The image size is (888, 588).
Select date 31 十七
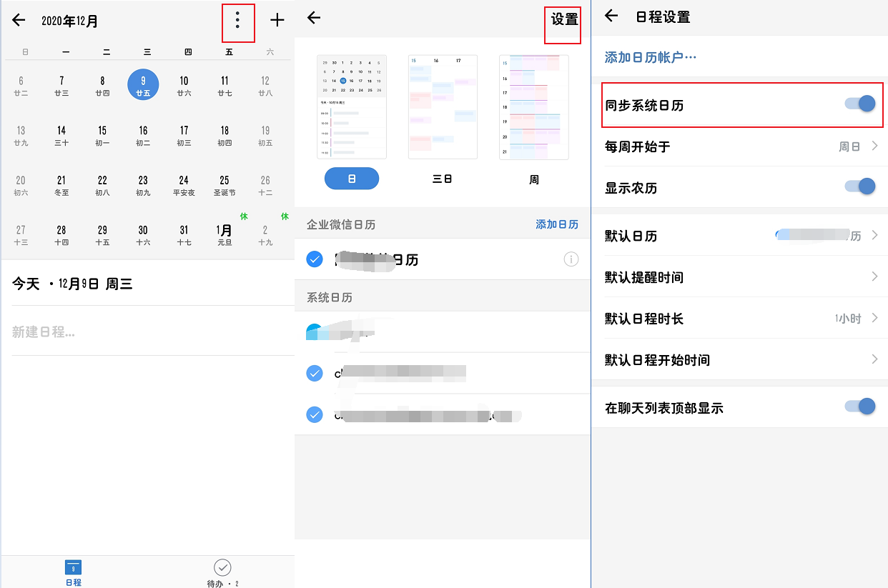coord(184,235)
